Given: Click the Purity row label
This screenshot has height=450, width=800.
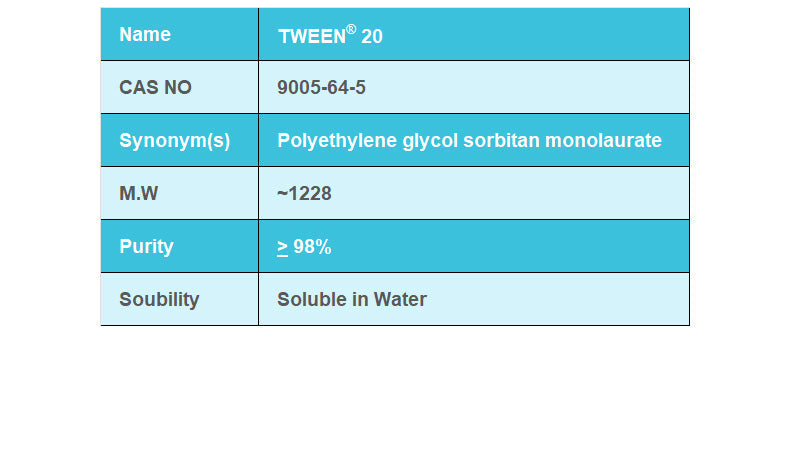Looking at the screenshot, I should [x=146, y=247].
